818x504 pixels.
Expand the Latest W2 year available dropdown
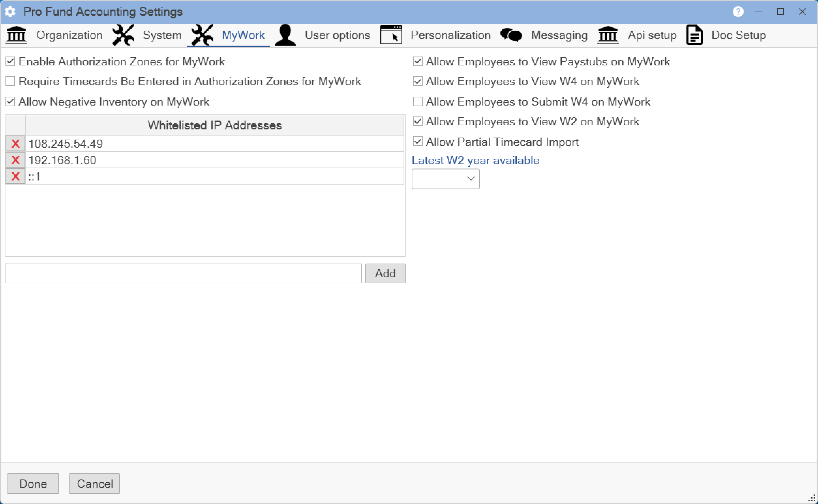click(x=445, y=178)
